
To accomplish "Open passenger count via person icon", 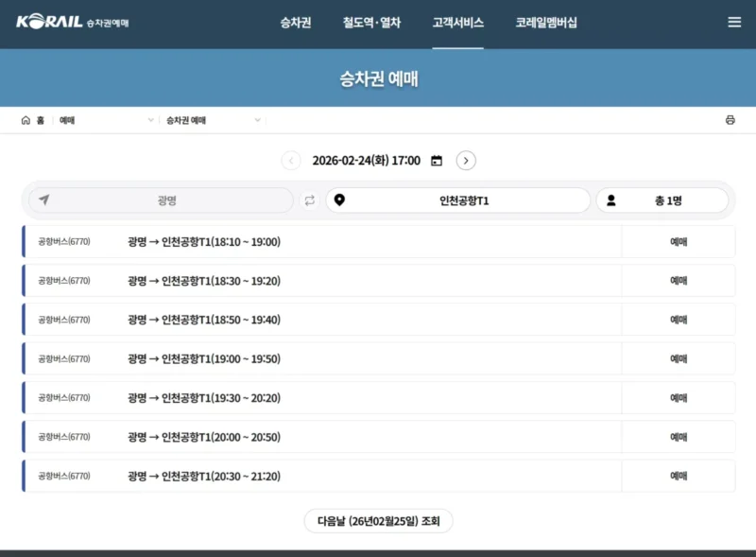I will click(612, 200).
